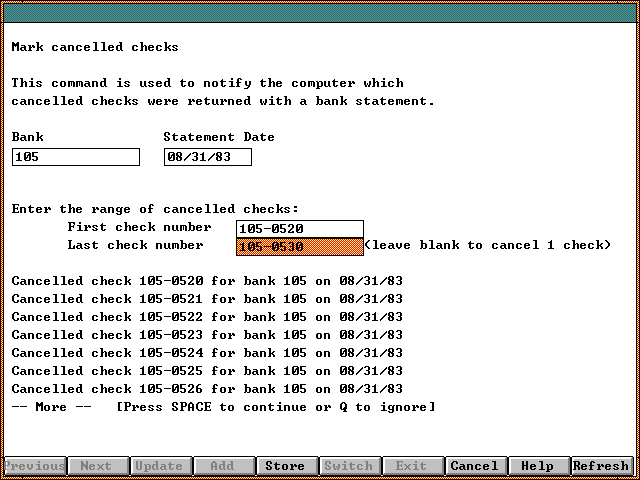
Task: Click the Bank input field
Action: pyautogui.click(x=76, y=157)
